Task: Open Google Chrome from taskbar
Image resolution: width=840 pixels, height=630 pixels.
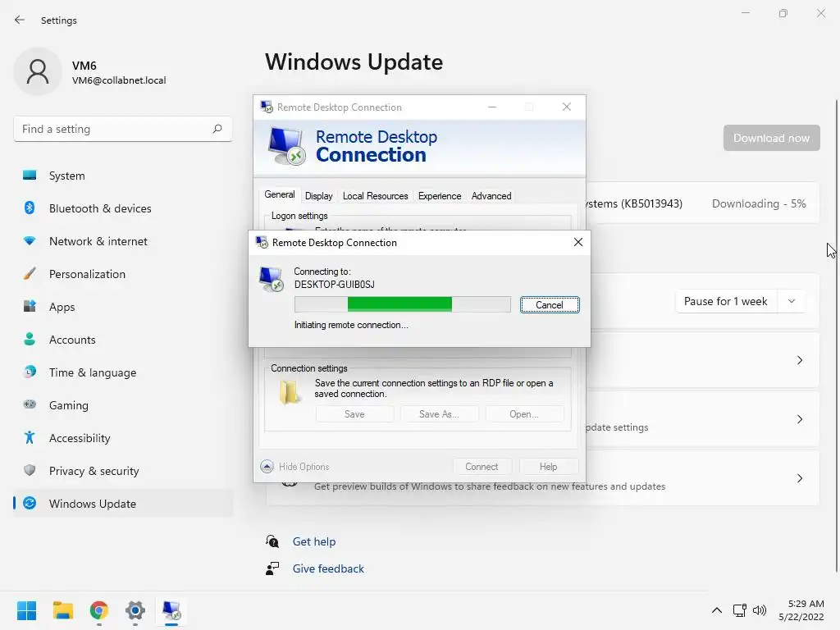Action: coord(99,610)
